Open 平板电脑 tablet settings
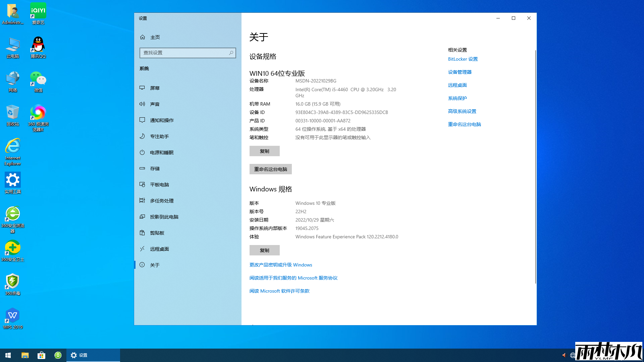The width and height of the screenshot is (644, 362). [x=158, y=184]
